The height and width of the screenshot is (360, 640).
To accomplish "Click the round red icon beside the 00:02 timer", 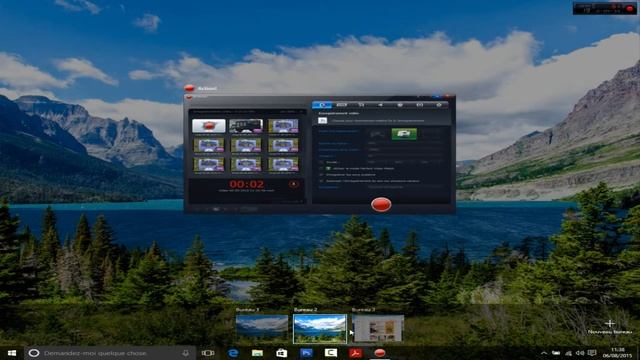I will click(293, 184).
